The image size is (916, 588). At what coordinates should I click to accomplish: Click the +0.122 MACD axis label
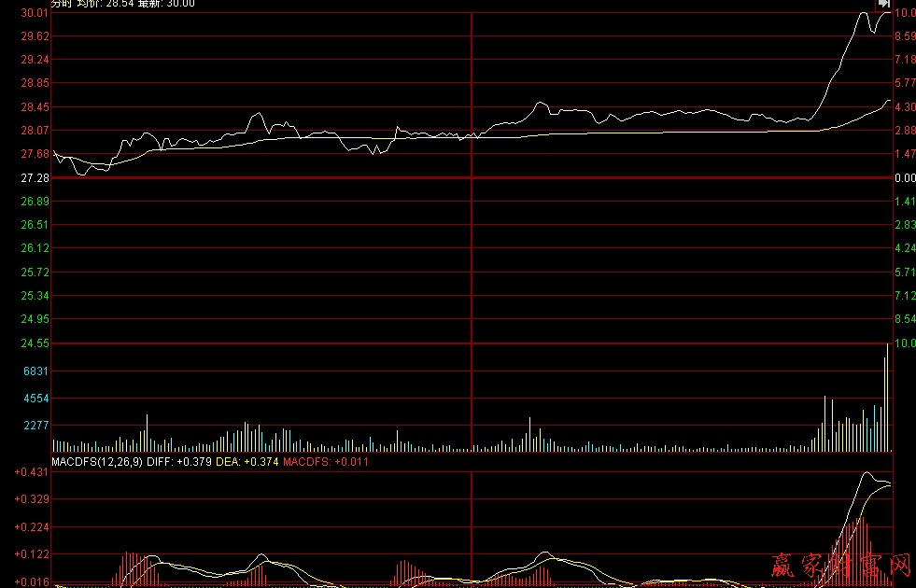(31, 554)
